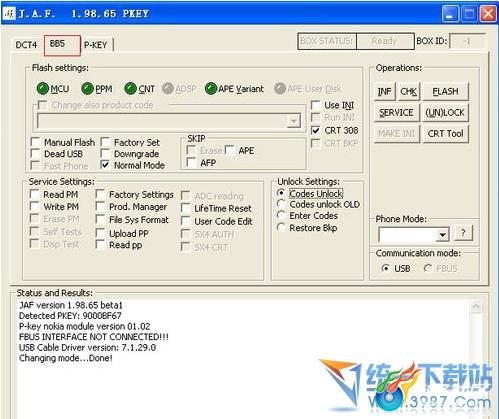Enable the Manual Flash checkbox
Screen dimensions: 499x419
[x=35, y=142]
